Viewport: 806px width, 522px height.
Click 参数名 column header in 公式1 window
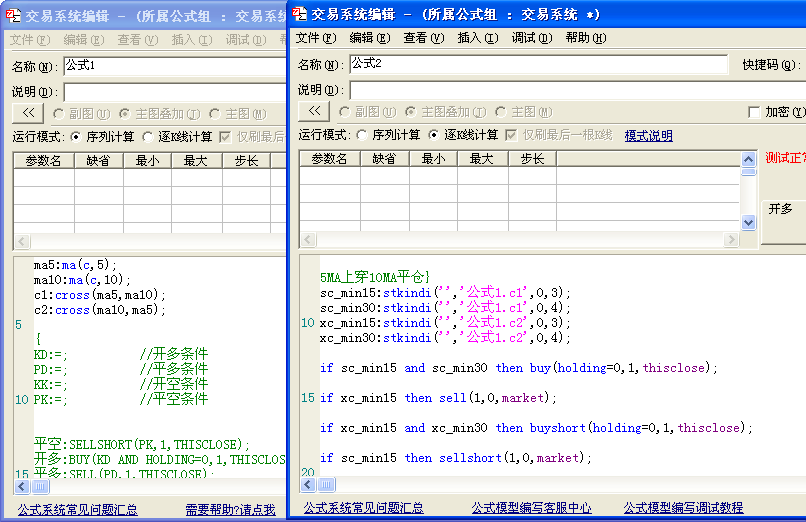coord(44,161)
